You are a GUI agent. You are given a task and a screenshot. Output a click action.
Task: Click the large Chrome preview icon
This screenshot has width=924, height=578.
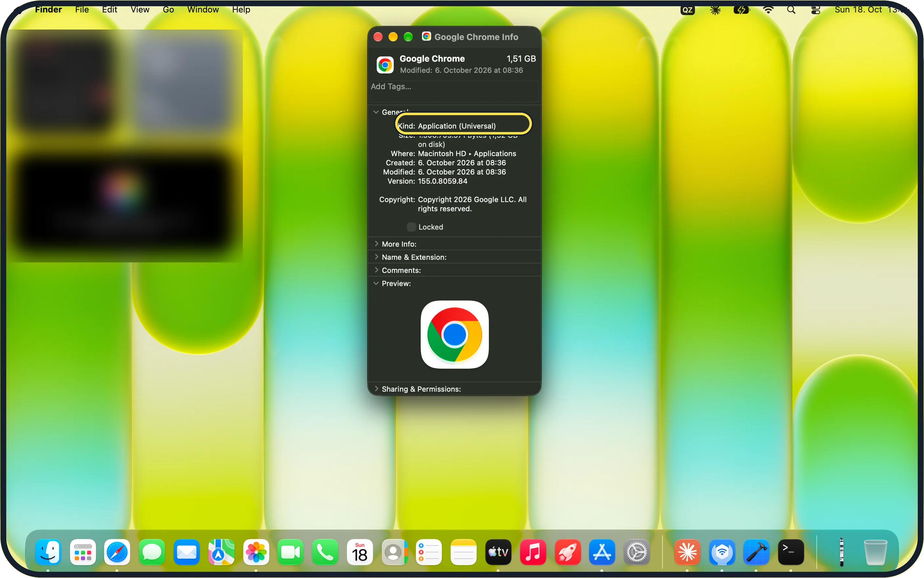[x=454, y=335]
